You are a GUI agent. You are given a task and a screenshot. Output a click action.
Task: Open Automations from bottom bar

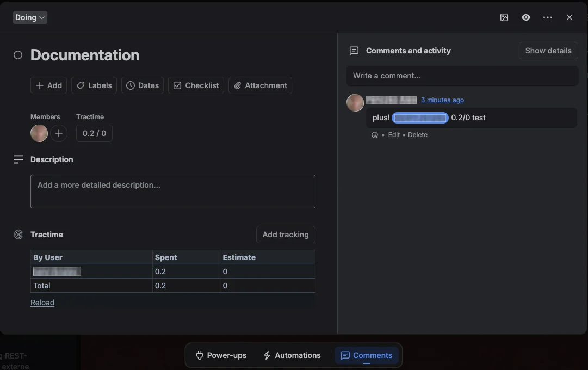[292, 355]
